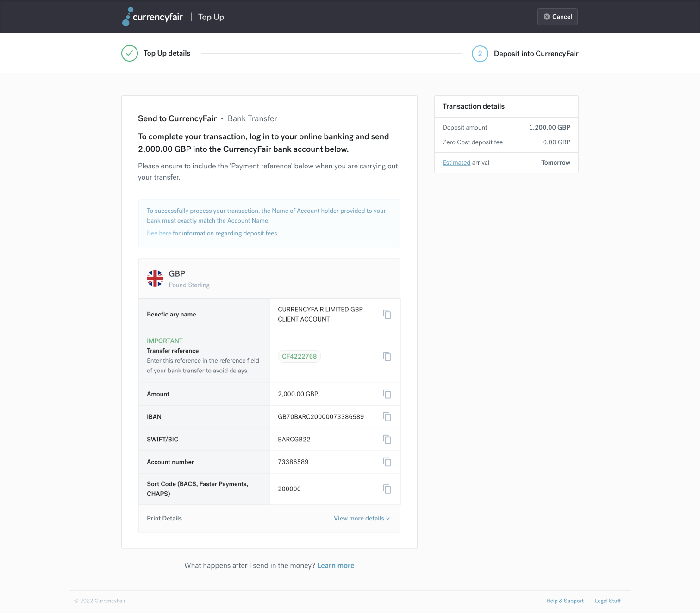Screen dimensions: 700x613
Task: Open Print Details
Action: [164, 518]
